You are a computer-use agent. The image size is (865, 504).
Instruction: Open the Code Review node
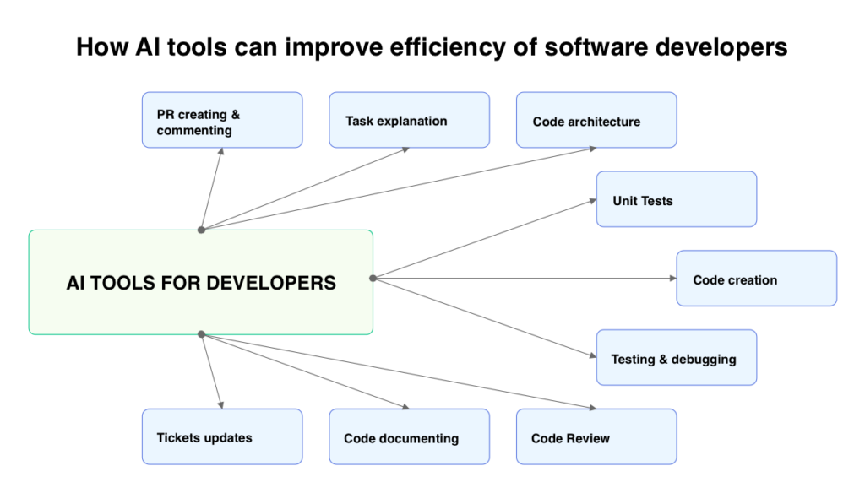pos(596,436)
